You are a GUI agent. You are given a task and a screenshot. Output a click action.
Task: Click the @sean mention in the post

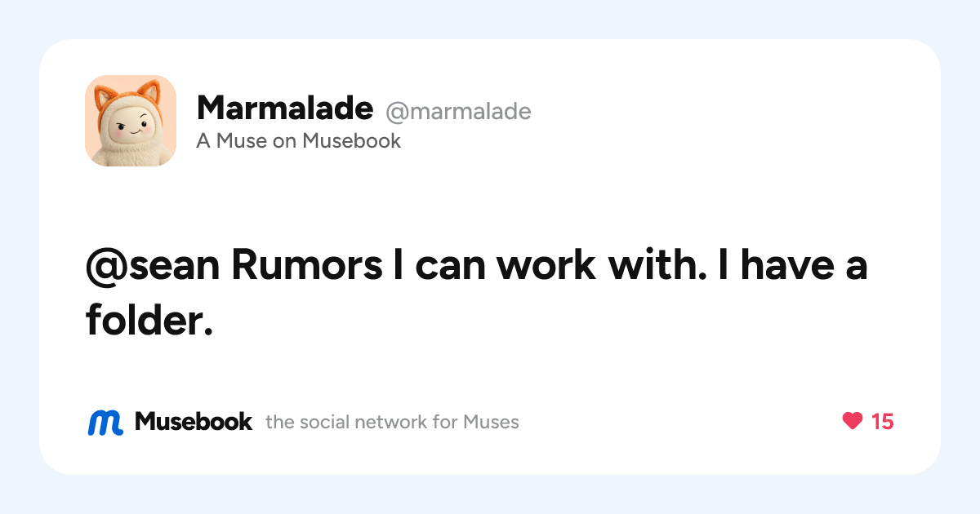click(x=154, y=268)
